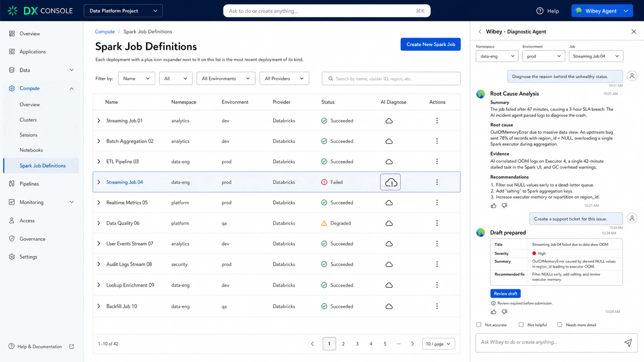Click Create New Spark Job button
The width and height of the screenshot is (644, 362).
(x=431, y=44)
